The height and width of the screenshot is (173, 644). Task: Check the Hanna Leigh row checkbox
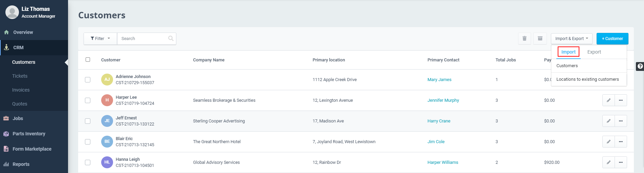[x=88, y=162]
